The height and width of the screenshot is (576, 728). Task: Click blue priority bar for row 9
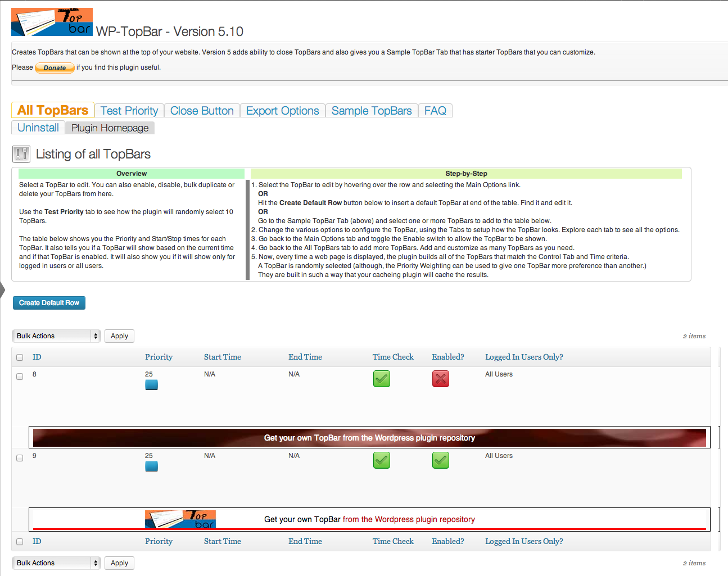coord(151,466)
